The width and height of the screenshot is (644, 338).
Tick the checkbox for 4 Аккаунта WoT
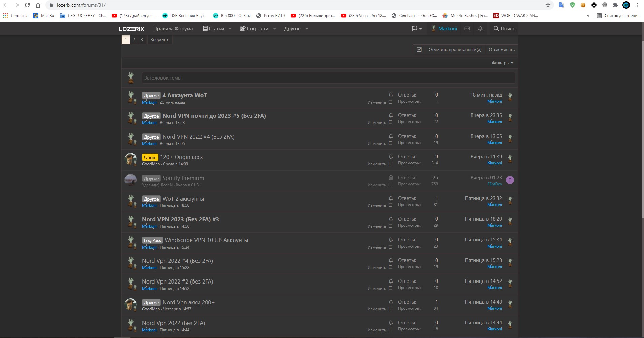click(390, 102)
